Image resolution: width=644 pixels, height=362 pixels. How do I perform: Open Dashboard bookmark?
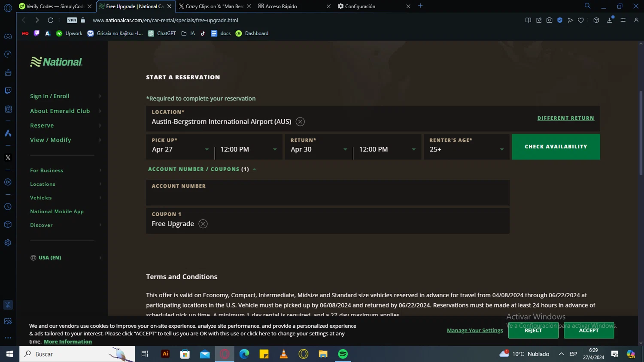pos(252,33)
